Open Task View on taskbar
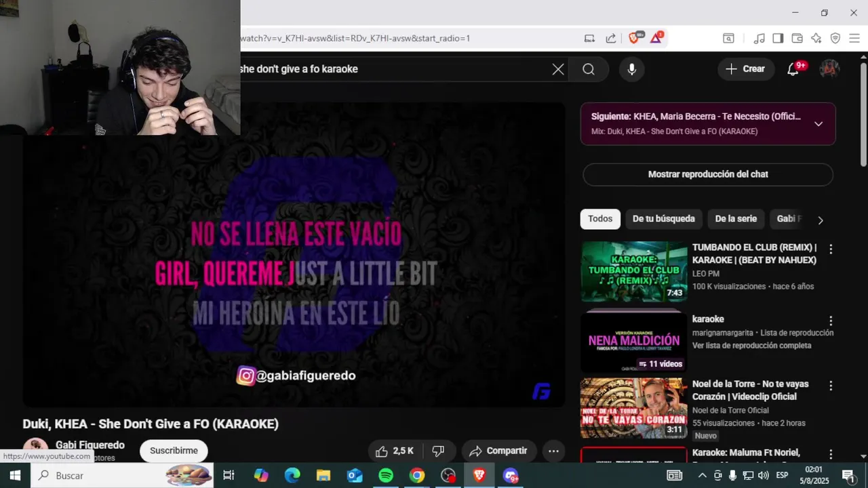The height and width of the screenshot is (488, 868). (229, 476)
